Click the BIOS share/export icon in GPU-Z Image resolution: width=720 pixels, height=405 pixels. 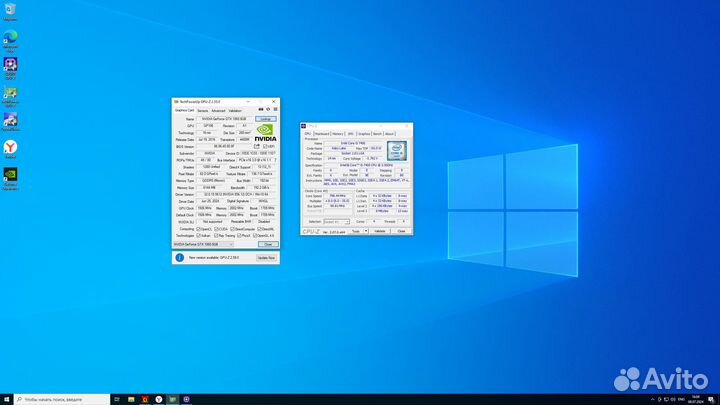click(257, 146)
